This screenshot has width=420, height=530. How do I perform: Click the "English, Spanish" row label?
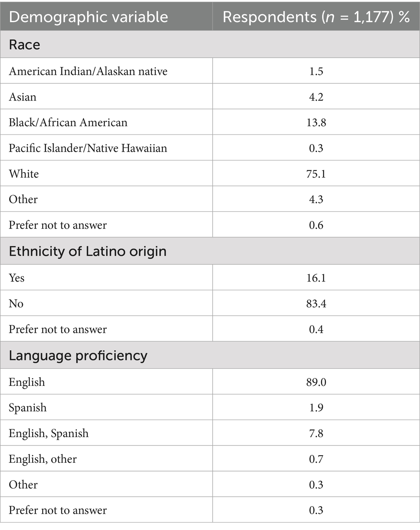[48, 434]
